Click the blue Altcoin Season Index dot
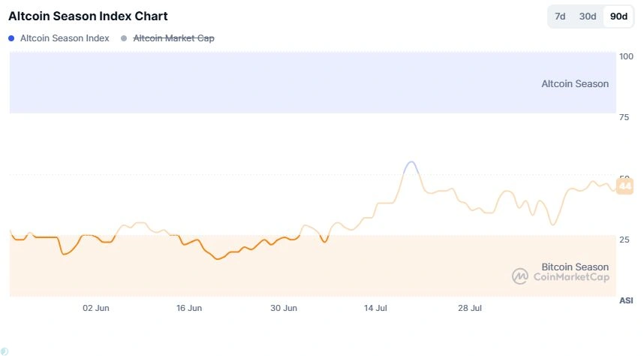644x356 pixels. tap(11, 38)
